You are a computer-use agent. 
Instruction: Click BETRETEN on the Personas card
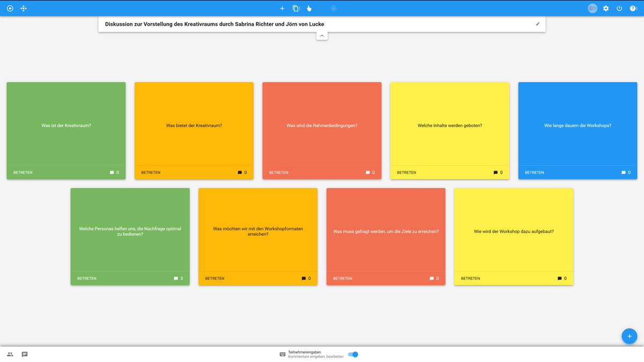pyautogui.click(x=87, y=278)
